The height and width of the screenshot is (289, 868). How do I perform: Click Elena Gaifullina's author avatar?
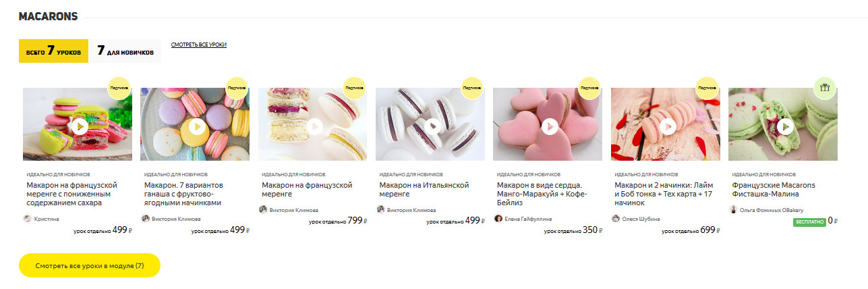coord(498,219)
